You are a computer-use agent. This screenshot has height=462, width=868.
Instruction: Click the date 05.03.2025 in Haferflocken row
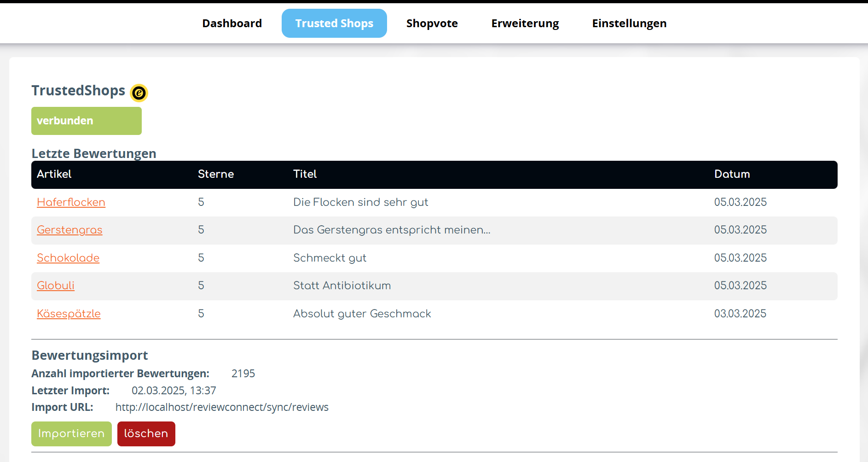(741, 202)
